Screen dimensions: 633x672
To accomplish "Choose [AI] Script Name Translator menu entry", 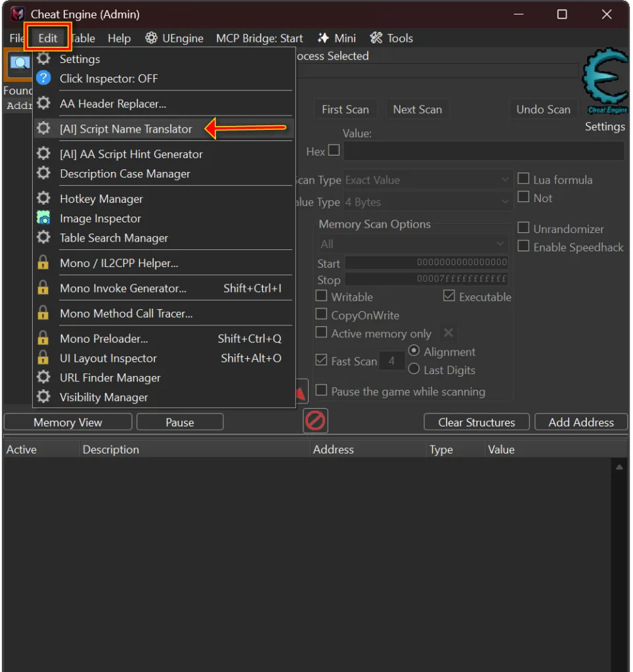I will (x=163, y=129).
